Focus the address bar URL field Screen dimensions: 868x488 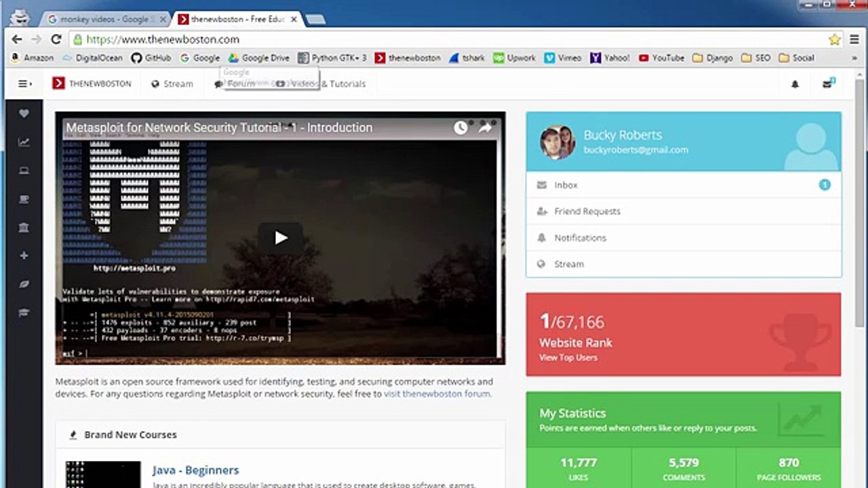[448, 39]
